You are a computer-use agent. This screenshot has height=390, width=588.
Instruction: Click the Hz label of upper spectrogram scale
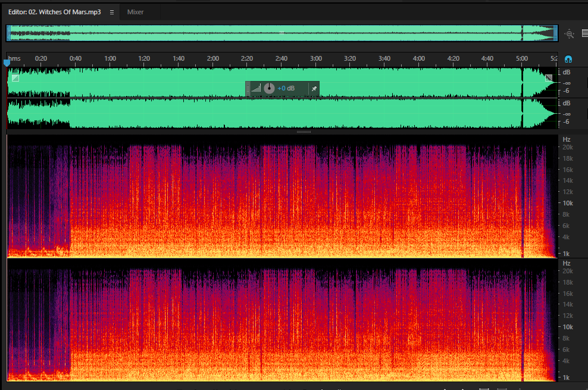(x=567, y=139)
